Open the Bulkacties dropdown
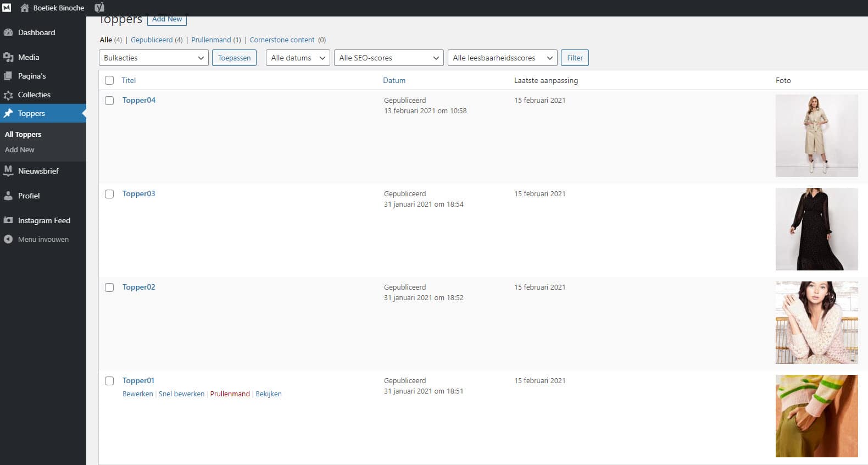Image resolution: width=868 pixels, height=465 pixels. click(x=153, y=58)
